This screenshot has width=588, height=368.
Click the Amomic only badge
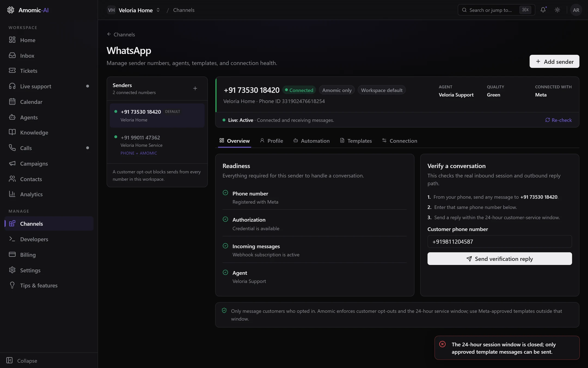[x=337, y=90]
